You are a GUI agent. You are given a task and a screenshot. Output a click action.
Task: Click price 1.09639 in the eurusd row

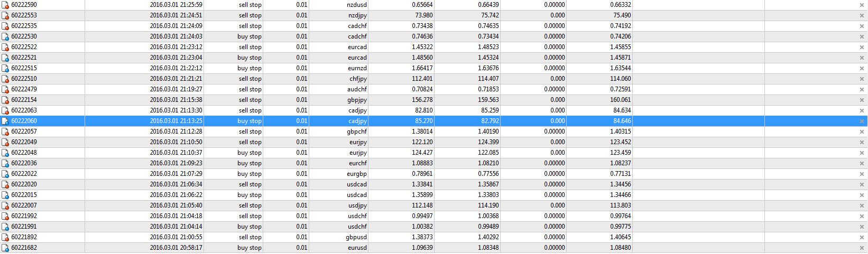(422, 248)
